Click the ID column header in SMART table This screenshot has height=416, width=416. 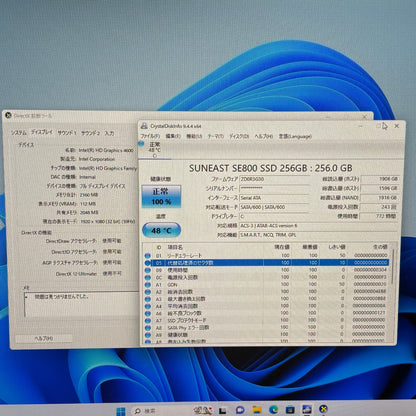(159, 247)
